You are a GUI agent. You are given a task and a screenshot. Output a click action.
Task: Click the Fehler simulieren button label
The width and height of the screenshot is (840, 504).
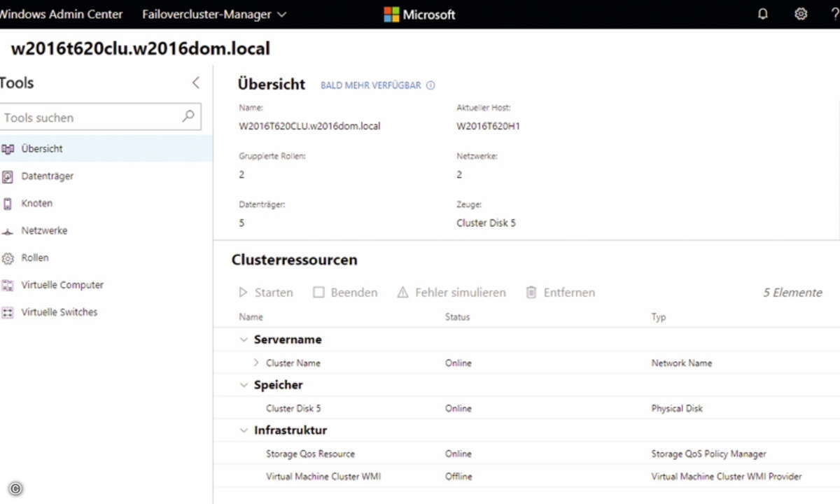click(x=461, y=293)
